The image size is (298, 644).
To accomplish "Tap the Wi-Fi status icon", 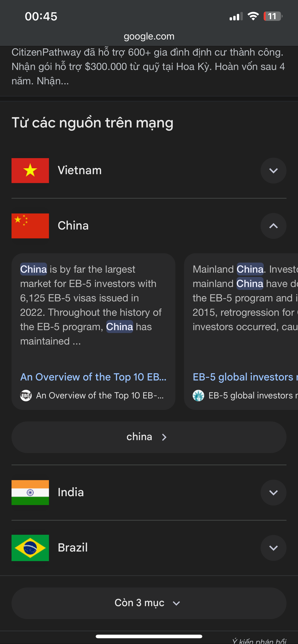I will point(253,17).
